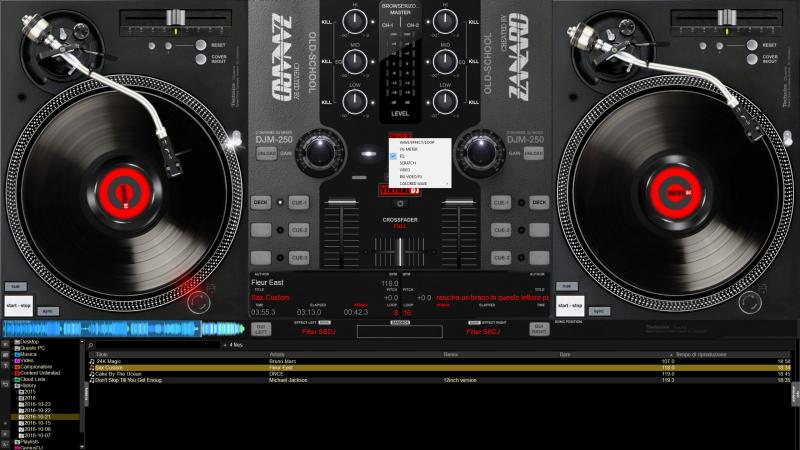Select the Cake By The Ocean track
Image resolution: width=800 pixels, height=450 pixels.
pyautogui.click(x=440, y=374)
